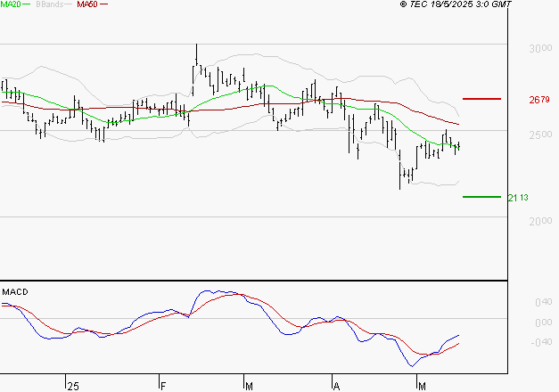This screenshot has height=392, width=559.
Task: Click the -040 MACD axis label
Action: click(x=540, y=341)
